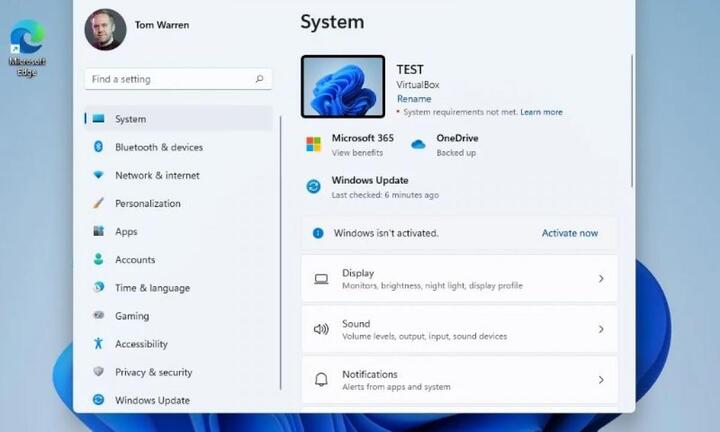Click the Sound speaker icon
The width and height of the screenshot is (720, 432).
[321, 329]
